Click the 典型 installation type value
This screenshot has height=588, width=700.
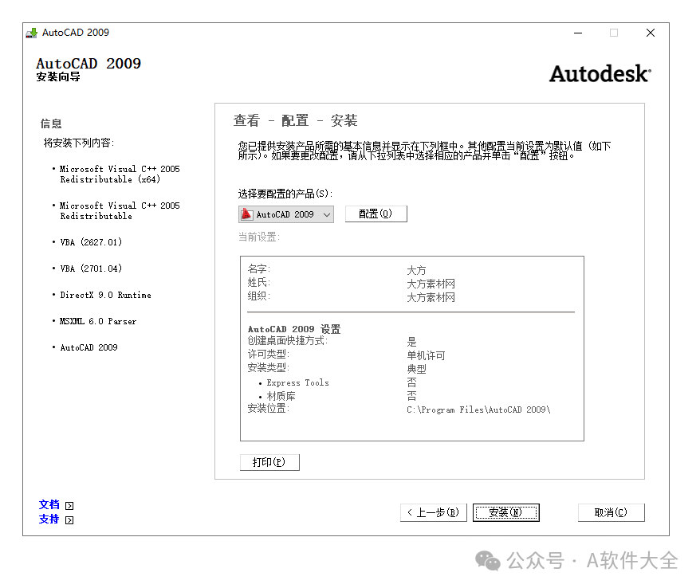[x=416, y=369]
